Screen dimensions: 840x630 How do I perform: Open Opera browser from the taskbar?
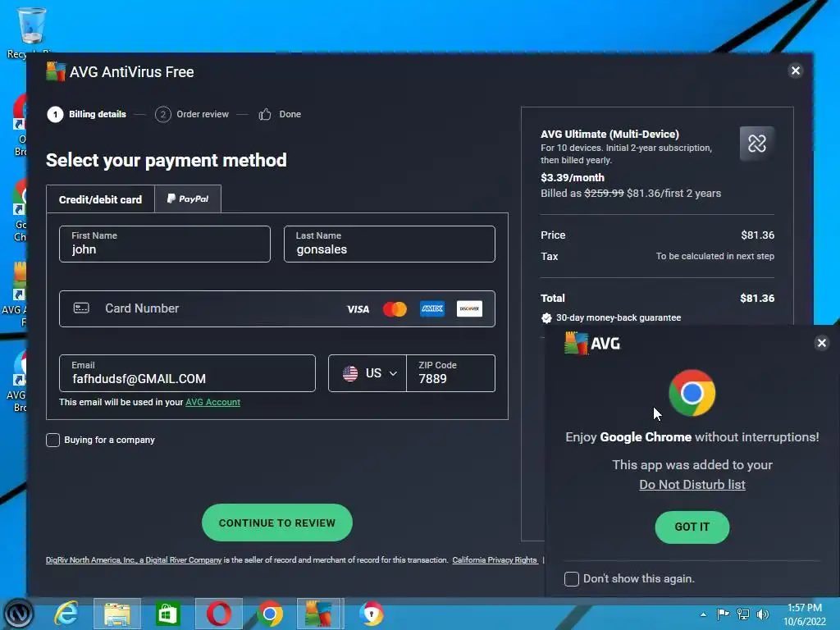click(x=218, y=614)
